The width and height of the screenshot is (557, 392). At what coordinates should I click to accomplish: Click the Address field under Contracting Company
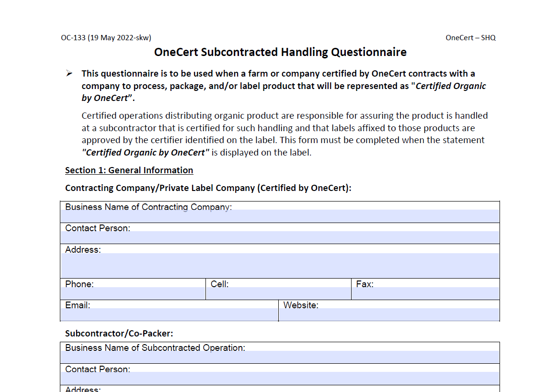[280, 265]
